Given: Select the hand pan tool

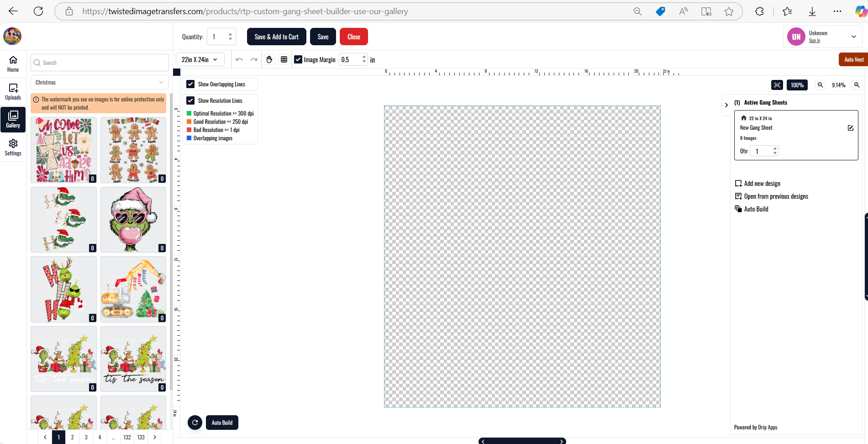Looking at the screenshot, I should [x=269, y=59].
